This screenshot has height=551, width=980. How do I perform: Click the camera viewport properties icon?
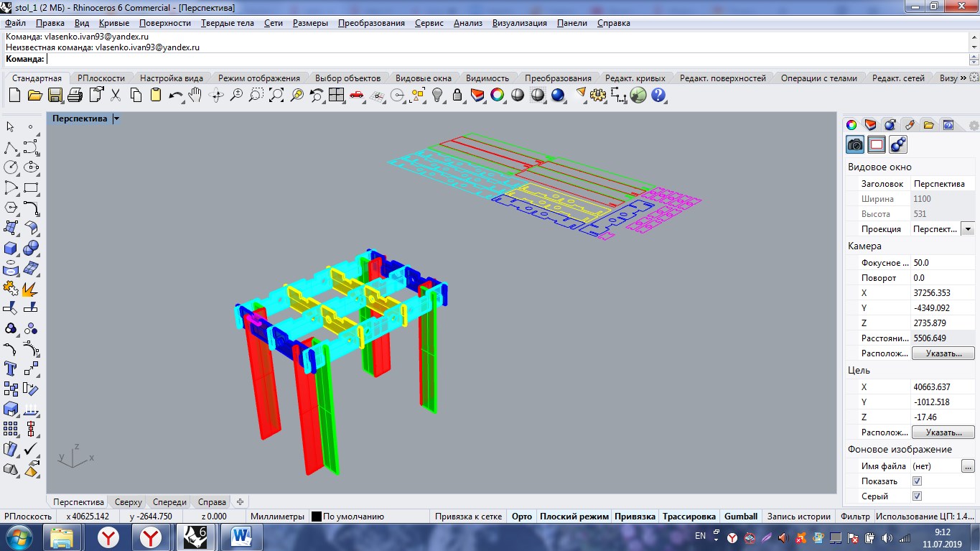coord(855,144)
